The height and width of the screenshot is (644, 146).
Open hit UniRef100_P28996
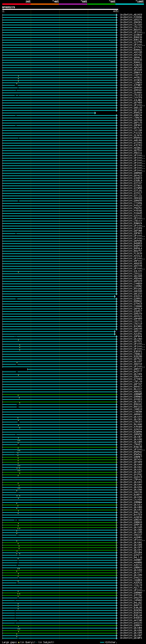[x=131, y=17]
